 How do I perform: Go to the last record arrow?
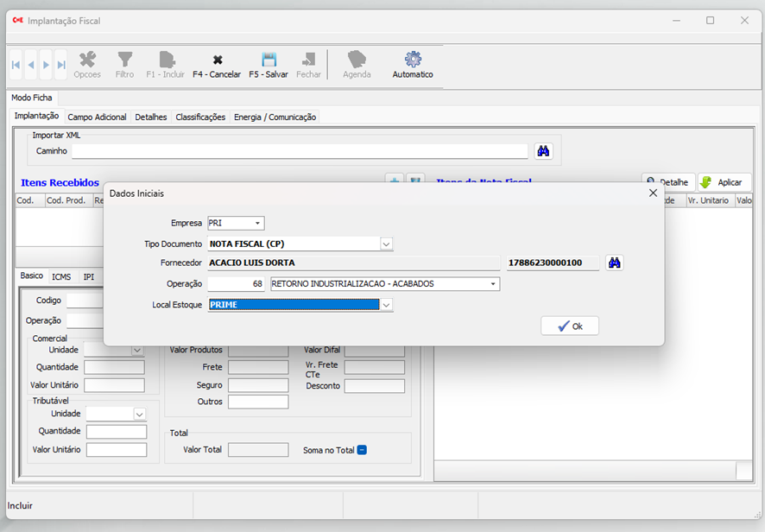(x=61, y=65)
